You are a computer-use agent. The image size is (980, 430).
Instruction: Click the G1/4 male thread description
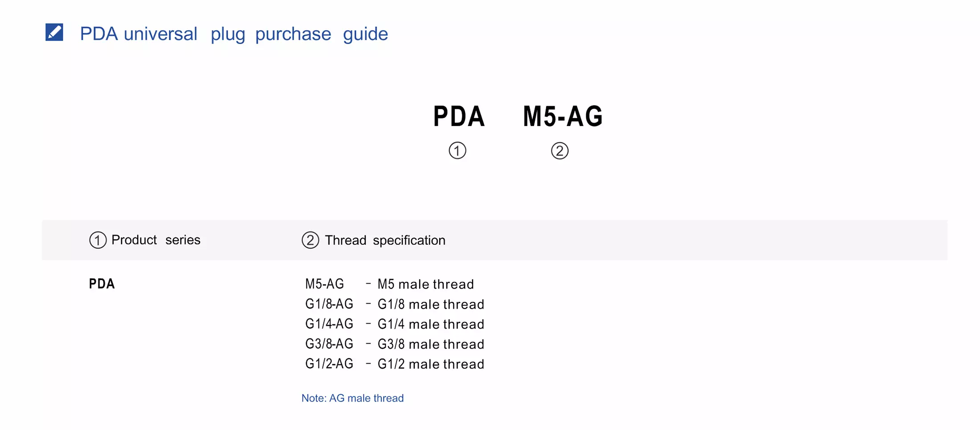pyautogui.click(x=431, y=324)
